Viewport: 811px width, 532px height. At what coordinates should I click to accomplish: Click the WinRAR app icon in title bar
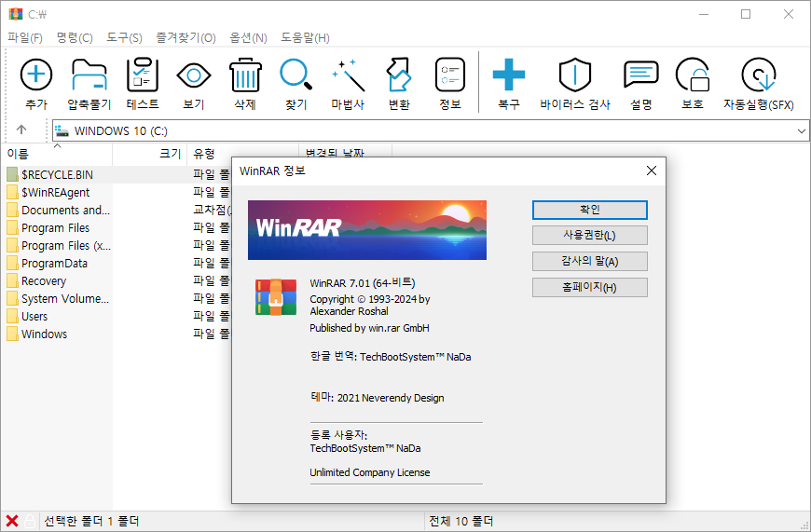16,14
